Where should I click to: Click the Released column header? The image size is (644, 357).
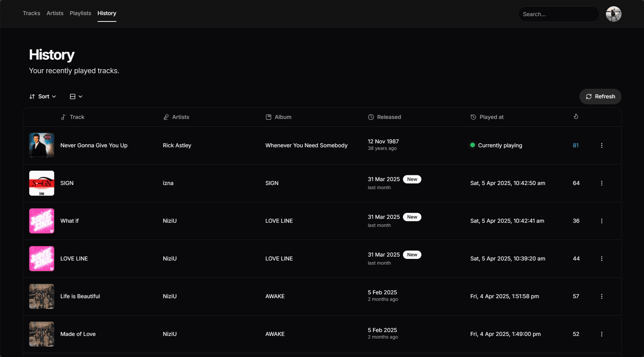[x=384, y=117]
